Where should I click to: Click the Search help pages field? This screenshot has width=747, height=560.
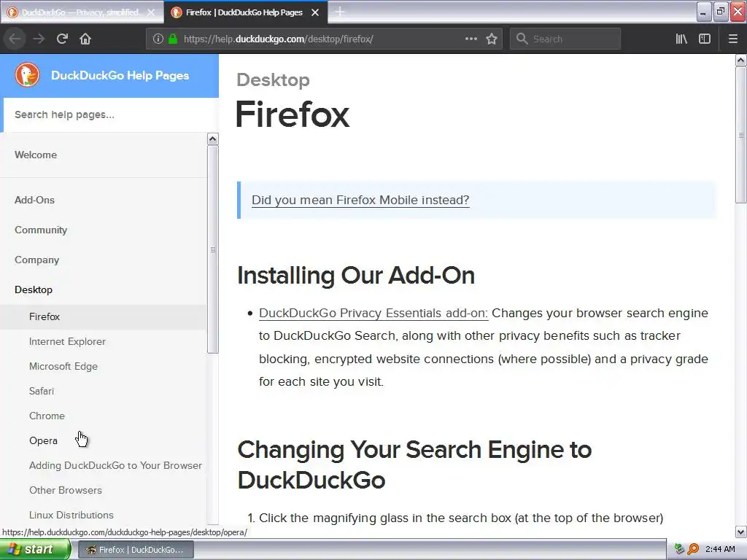pyautogui.click(x=111, y=114)
